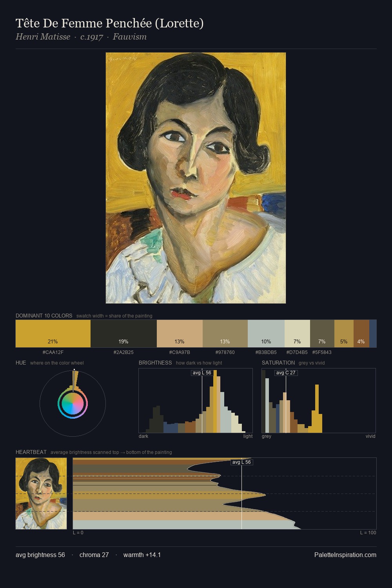392x588 pixels.
Task: Click the hex code #978760 label
Action: (x=225, y=352)
